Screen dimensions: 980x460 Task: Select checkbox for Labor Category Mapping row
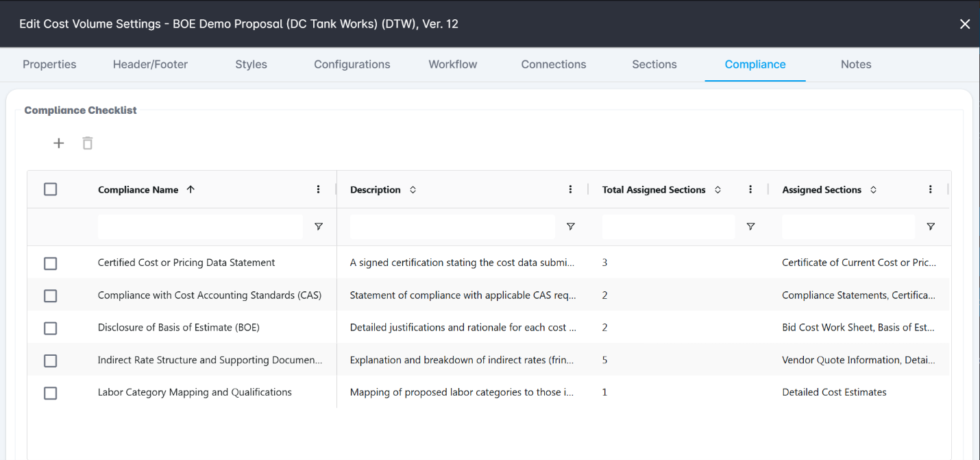(x=50, y=393)
